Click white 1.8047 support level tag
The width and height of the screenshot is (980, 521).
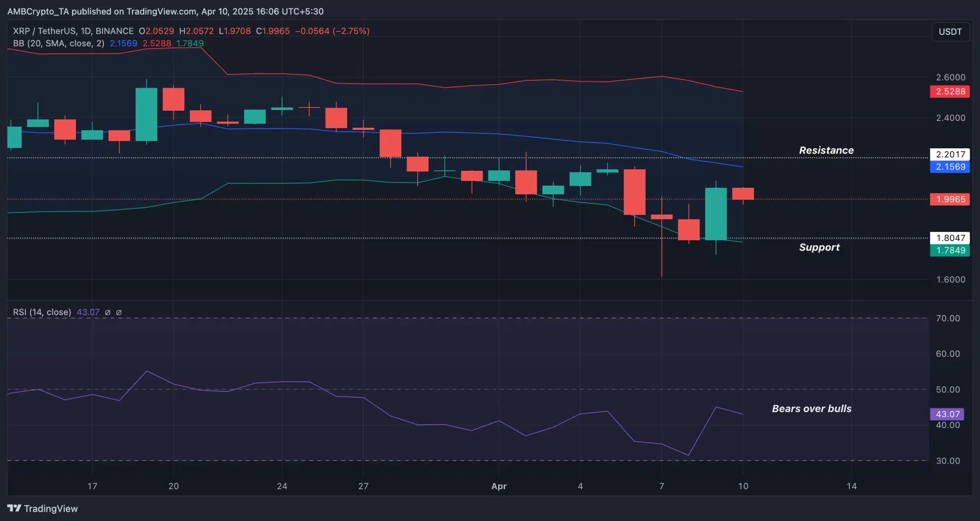pyautogui.click(x=950, y=238)
